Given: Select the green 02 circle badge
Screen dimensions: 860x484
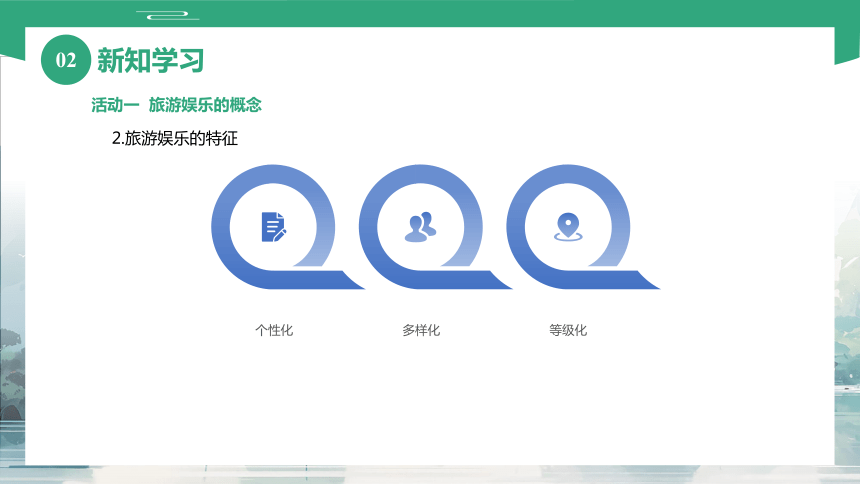Looking at the screenshot, I should [x=66, y=60].
